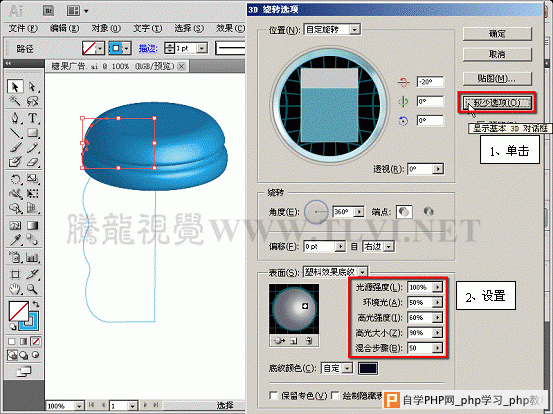Open the 对象(O) menu
The width and height of the screenshot is (553, 414).
pyautogui.click(x=106, y=28)
